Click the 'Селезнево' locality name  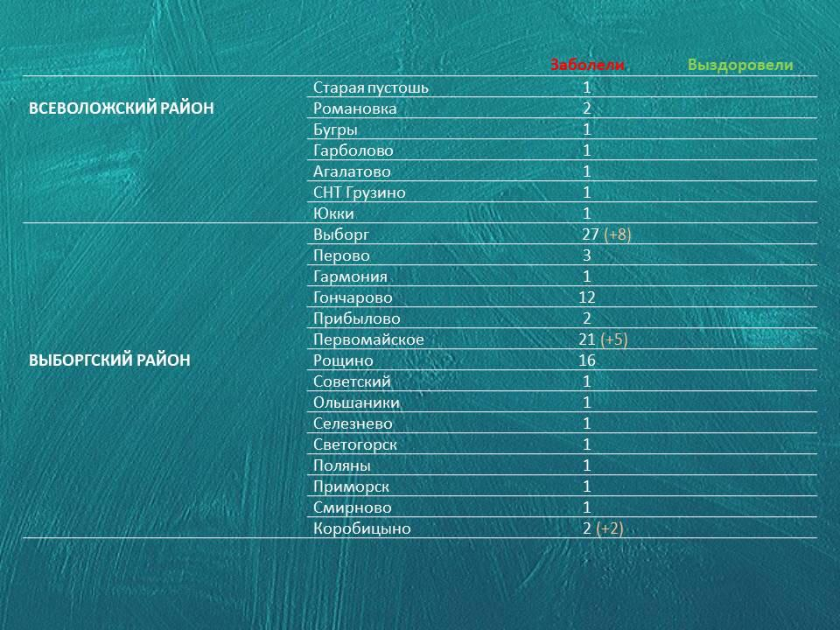point(353,423)
